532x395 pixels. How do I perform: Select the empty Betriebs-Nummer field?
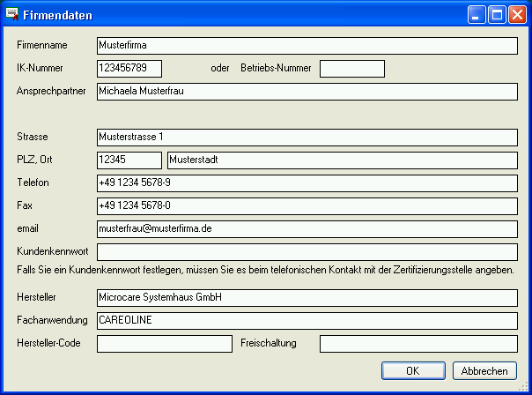(x=352, y=69)
